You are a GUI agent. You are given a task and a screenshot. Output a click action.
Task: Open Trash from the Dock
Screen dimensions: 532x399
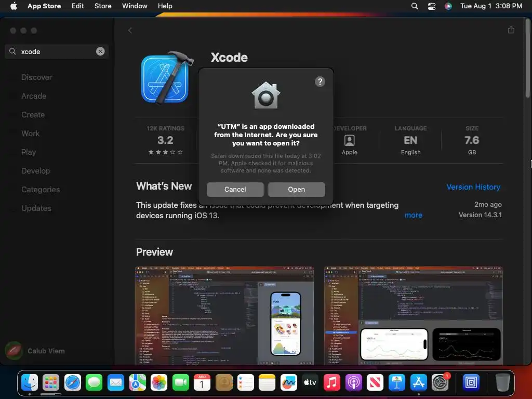click(502, 382)
